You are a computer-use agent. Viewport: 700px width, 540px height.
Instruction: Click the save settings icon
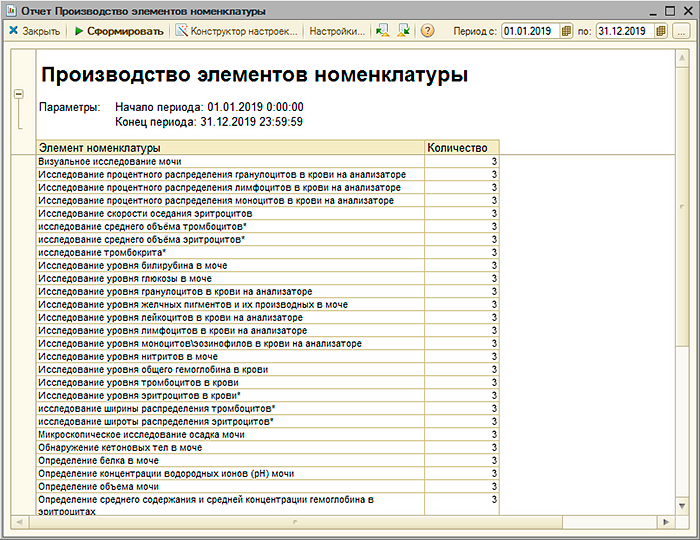coord(403,31)
